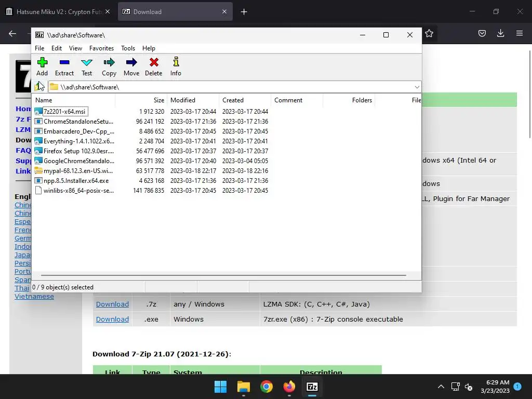Select the Embarcadero_Dev-Cpp file icon

(38, 131)
